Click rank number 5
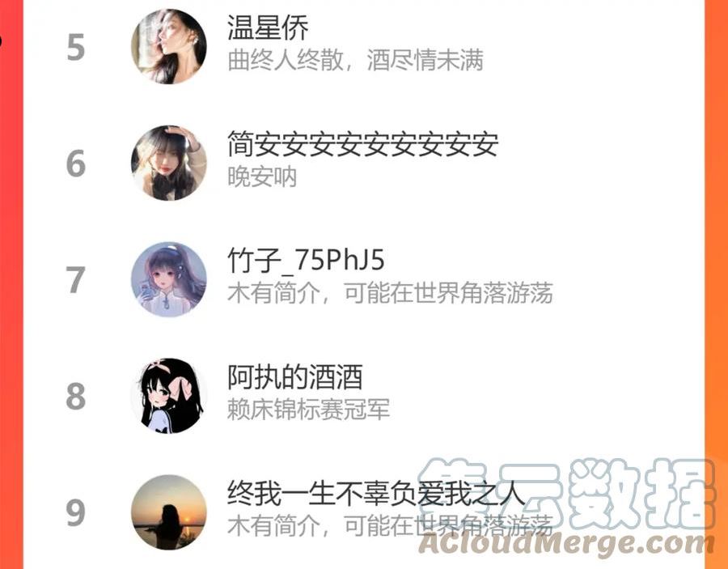 tap(76, 47)
